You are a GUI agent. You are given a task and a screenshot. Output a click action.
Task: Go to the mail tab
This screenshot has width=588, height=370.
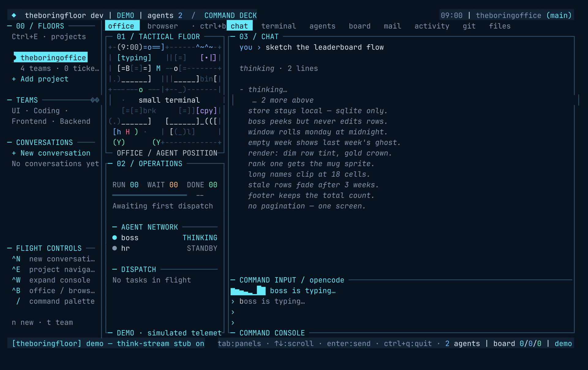393,26
